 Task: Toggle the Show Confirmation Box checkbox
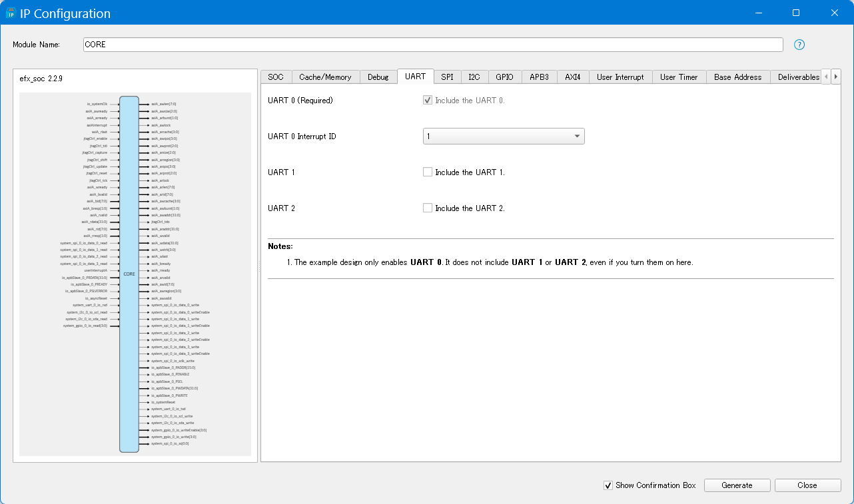(608, 485)
